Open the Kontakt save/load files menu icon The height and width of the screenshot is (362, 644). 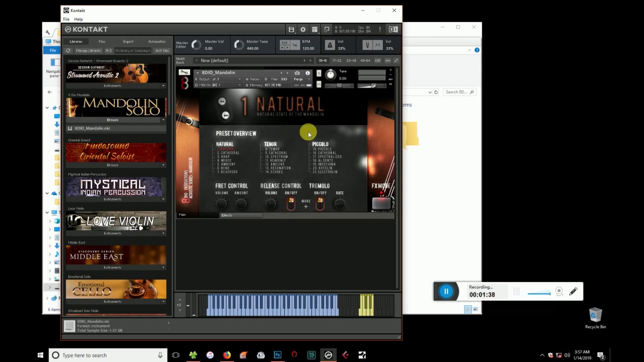coord(291,29)
